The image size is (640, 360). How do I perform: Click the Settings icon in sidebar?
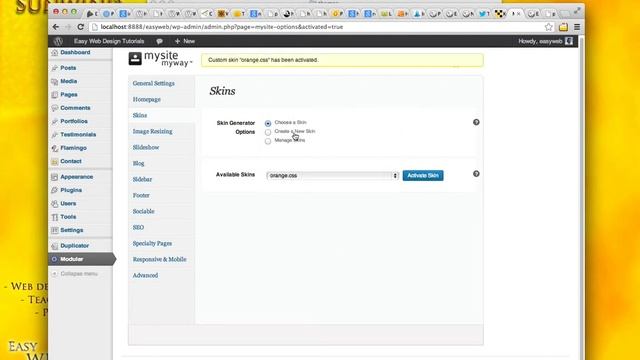[x=55, y=230]
